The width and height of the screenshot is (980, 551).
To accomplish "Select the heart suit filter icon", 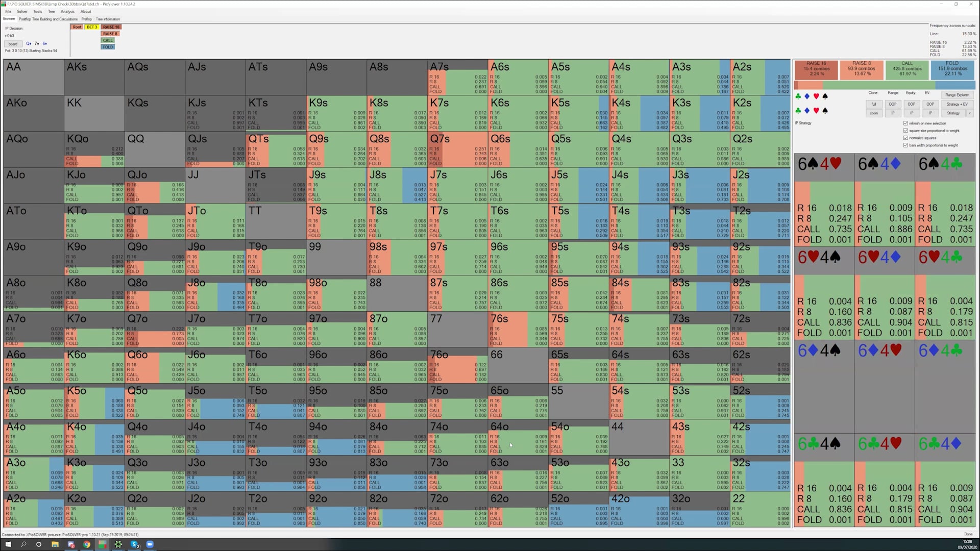I will [816, 96].
